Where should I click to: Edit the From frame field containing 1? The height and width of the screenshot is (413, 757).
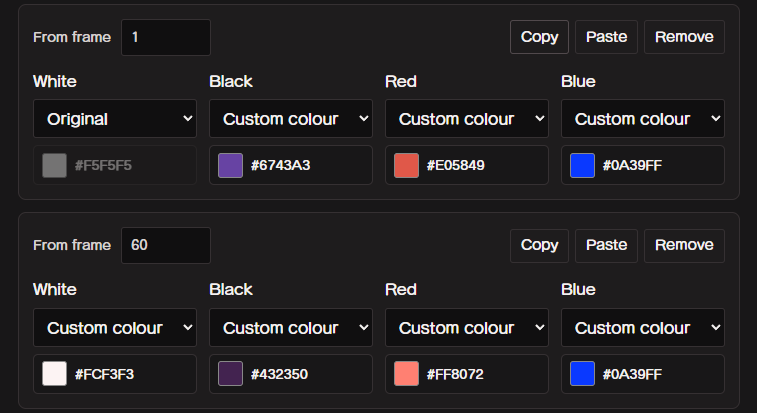[x=166, y=37]
